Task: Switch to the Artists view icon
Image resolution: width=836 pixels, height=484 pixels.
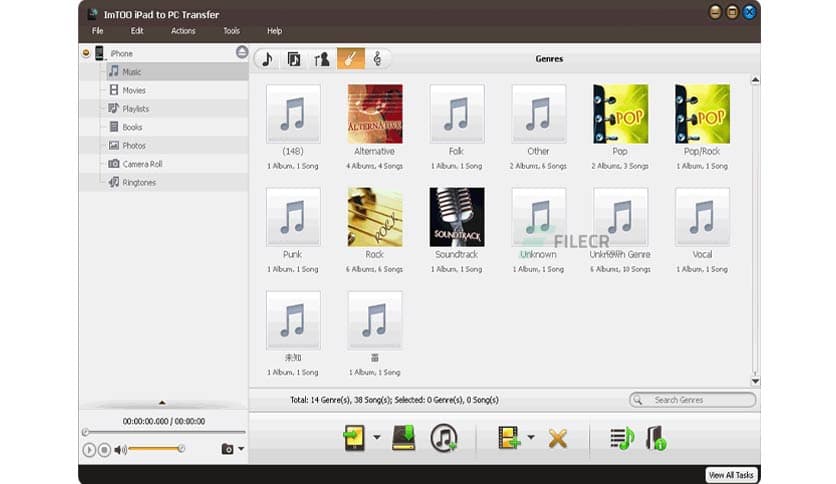Action: coord(322,59)
